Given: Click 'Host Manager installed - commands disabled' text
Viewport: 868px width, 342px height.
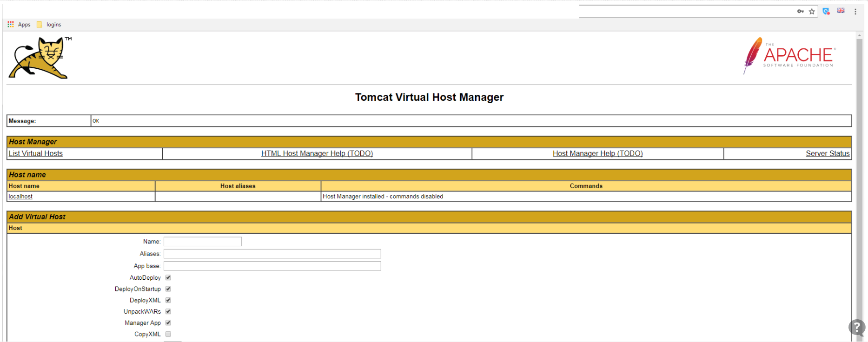Looking at the screenshot, I should [x=383, y=197].
